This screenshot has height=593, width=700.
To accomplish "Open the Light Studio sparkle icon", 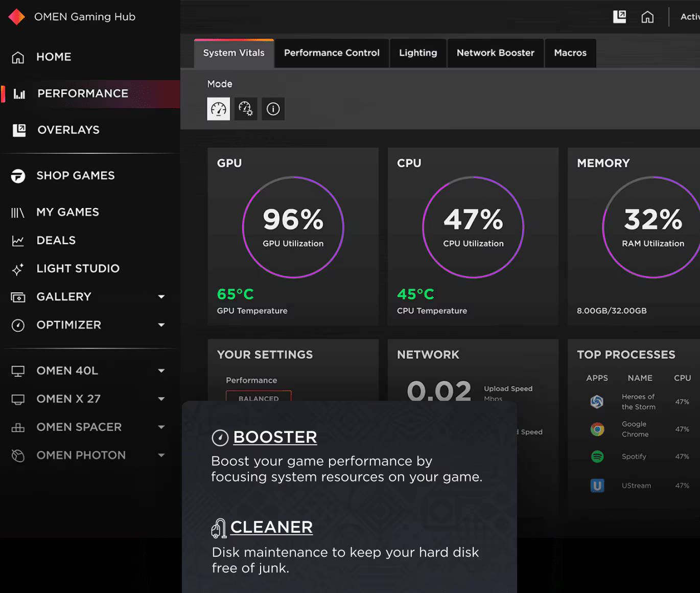I will 18,269.
